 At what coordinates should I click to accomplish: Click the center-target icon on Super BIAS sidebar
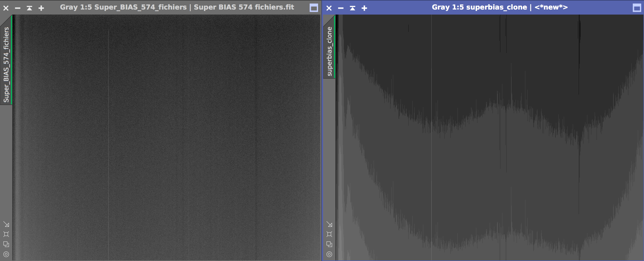tap(6, 254)
